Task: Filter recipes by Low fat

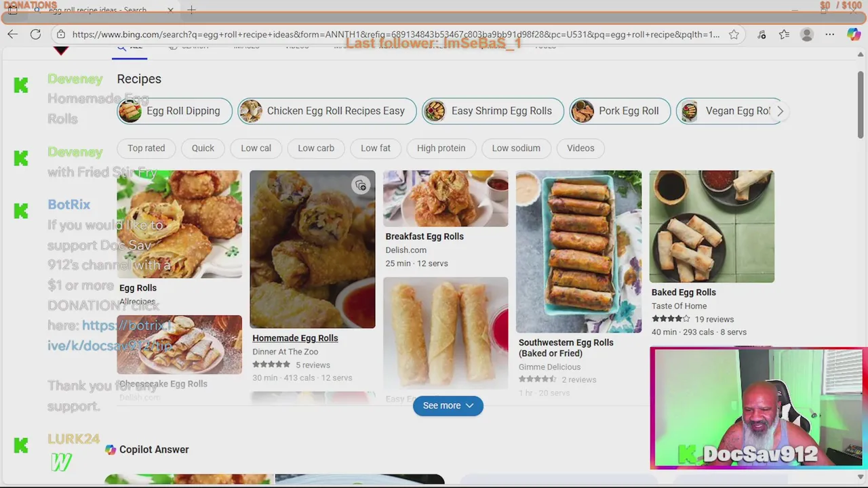Action: tap(376, 148)
